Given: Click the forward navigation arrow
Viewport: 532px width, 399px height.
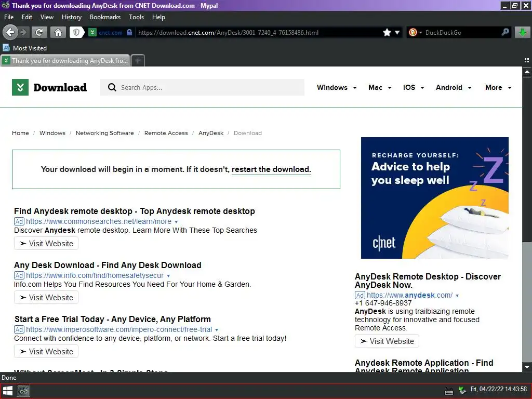Looking at the screenshot, I should click(23, 32).
